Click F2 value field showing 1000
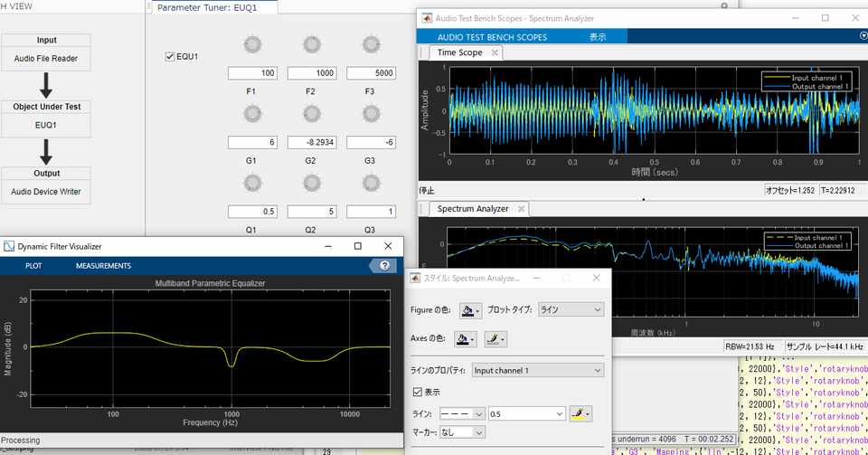 (x=312, y=73)
